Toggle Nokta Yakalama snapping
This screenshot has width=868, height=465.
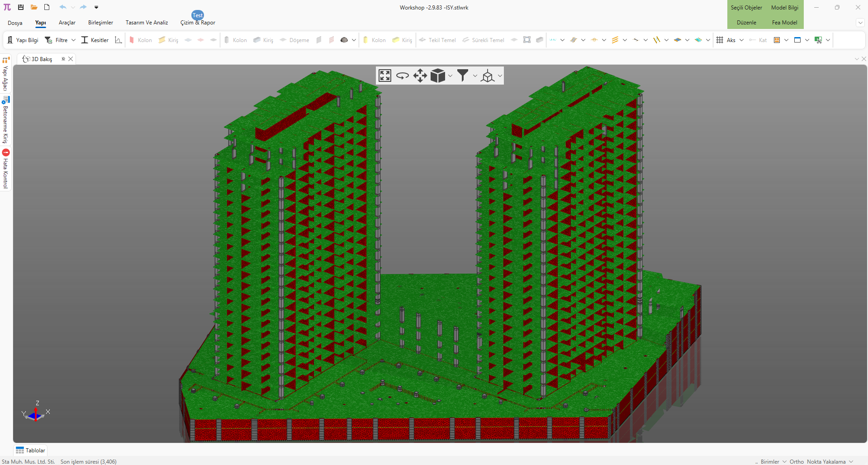[x=826, y=461]
